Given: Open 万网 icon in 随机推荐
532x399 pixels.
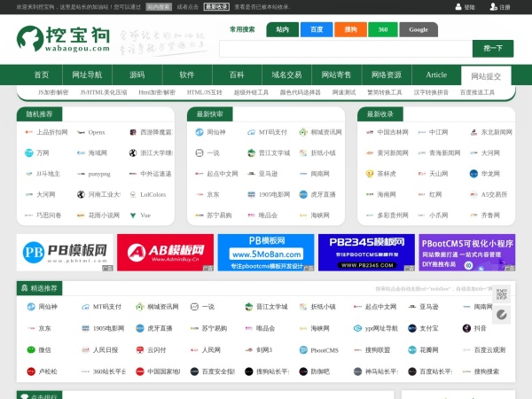Looking at the screenshot, I should tap(29, 153).
